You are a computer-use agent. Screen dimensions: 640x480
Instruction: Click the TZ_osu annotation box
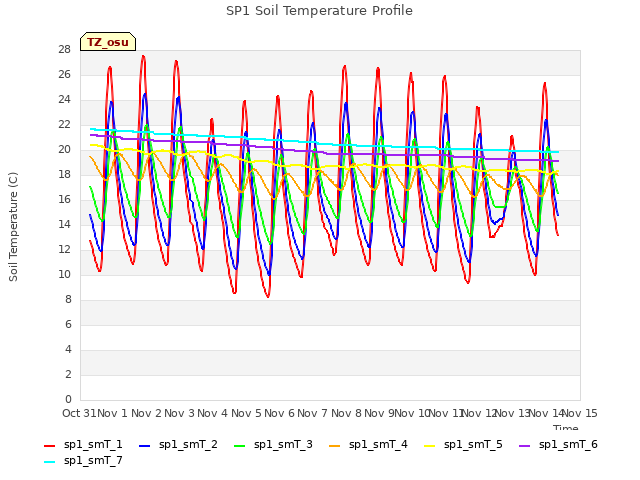pyautogui.click(x=108, y=42)
